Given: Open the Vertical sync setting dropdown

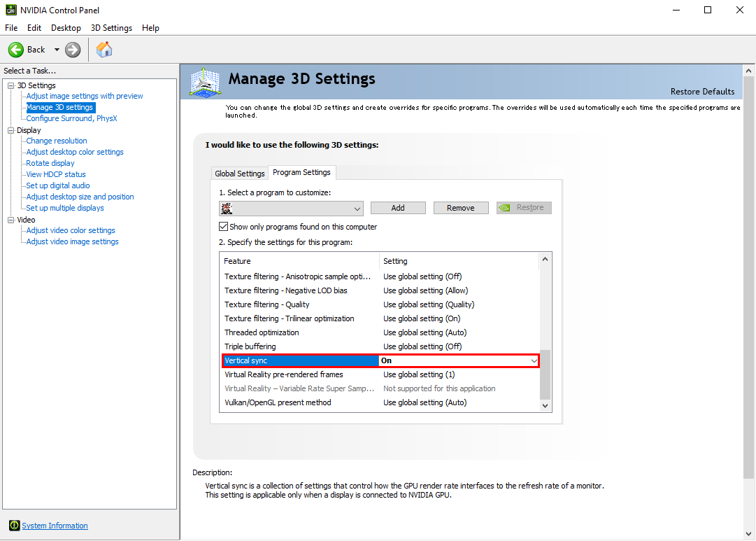Looking at the screenshot, I should click(534, 360).
